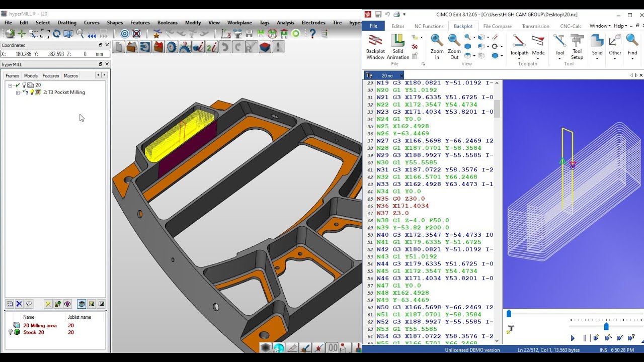Switch to the File Compare ribbon tab
Screen dimensions: 644x362
(x=497, y=26)
